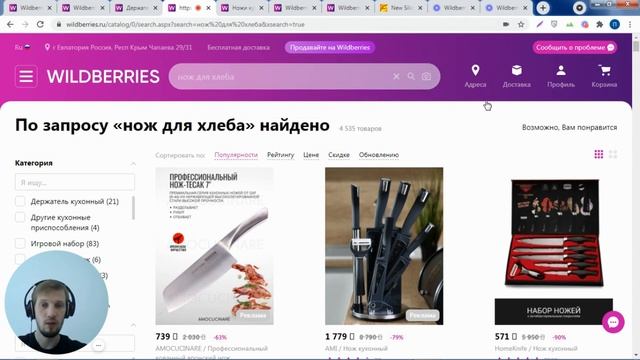Screen dimensions: 640x360
Task: Open the Chrome profile avatar
Action: pyautogui.click(x=615, y=24)
